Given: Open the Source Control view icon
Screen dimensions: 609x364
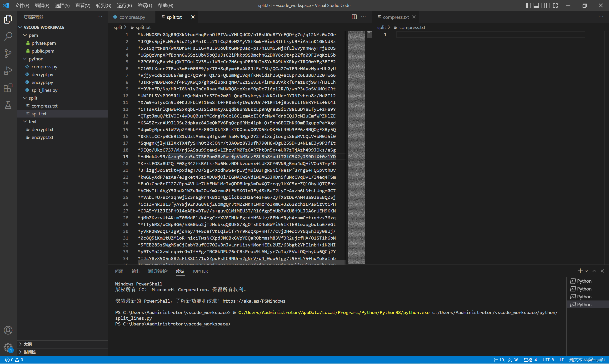Looking at the screenshot, I should coord(8,54).
